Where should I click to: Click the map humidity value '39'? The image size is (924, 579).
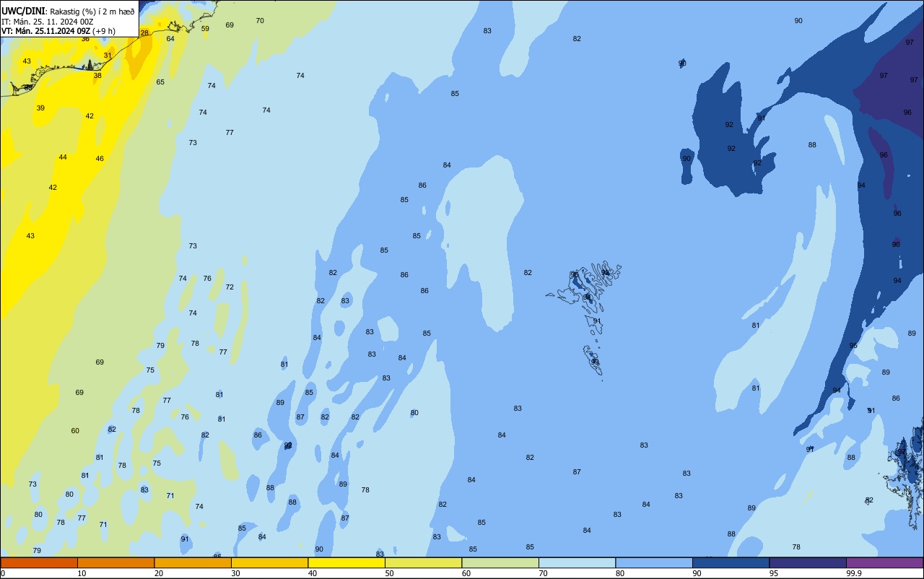click(40, 108)
